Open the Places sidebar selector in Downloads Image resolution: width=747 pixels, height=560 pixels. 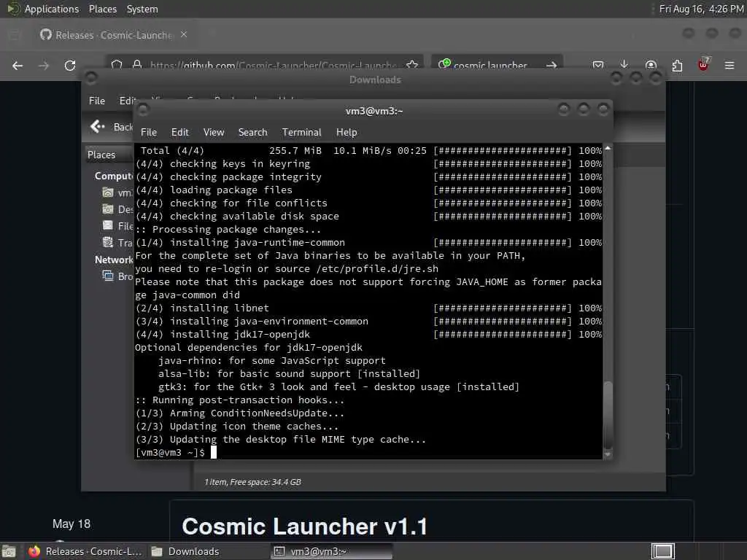(109, 155)
